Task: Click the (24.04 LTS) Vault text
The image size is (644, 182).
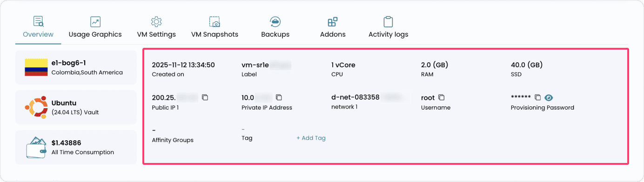Action: (x=75, y=112)
